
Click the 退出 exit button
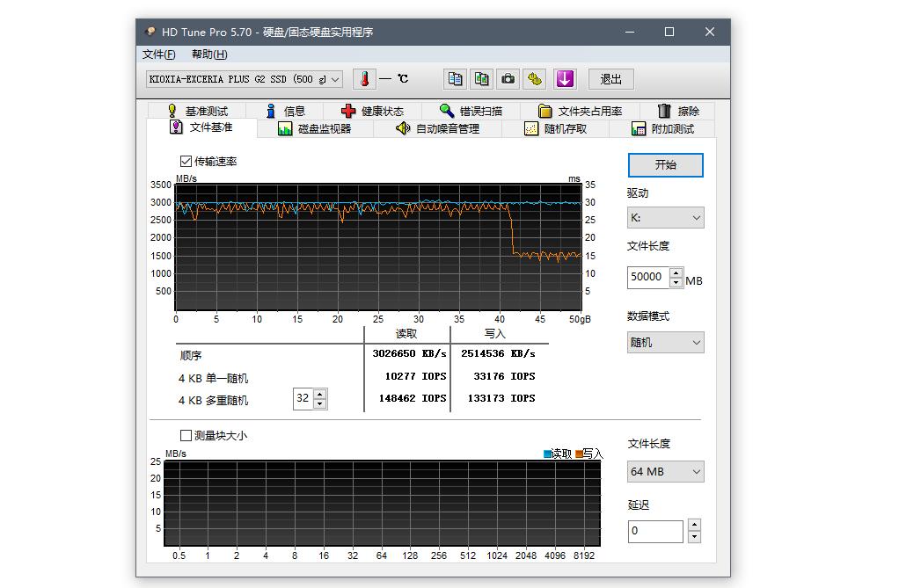[x=610, y=79]
